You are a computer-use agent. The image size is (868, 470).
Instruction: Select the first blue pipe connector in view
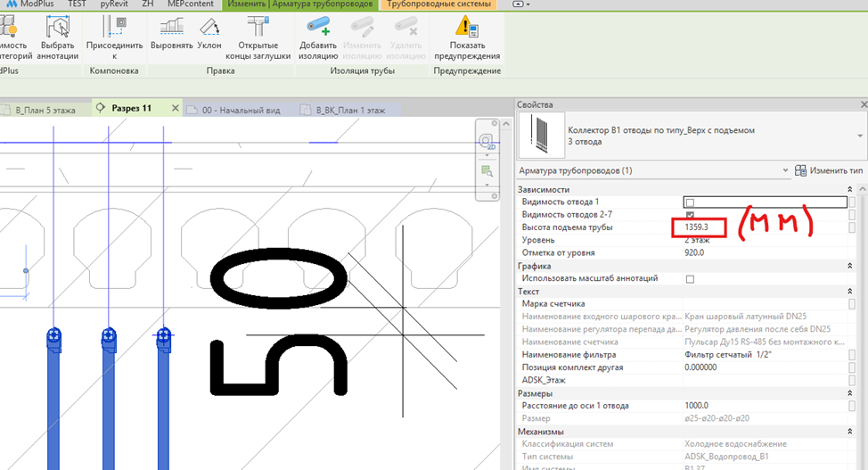pos(53,336)
